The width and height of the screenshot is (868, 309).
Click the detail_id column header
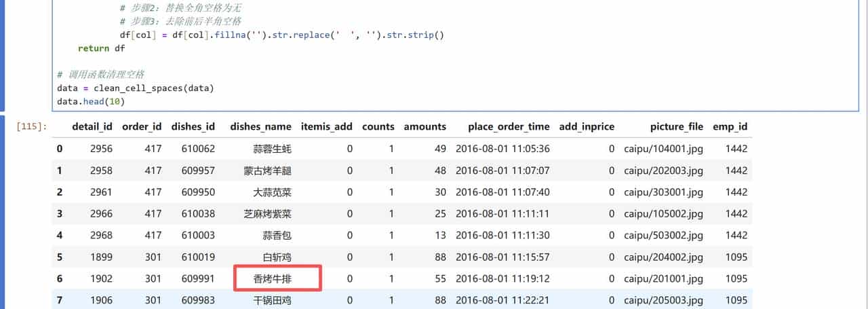click(92, 126)
